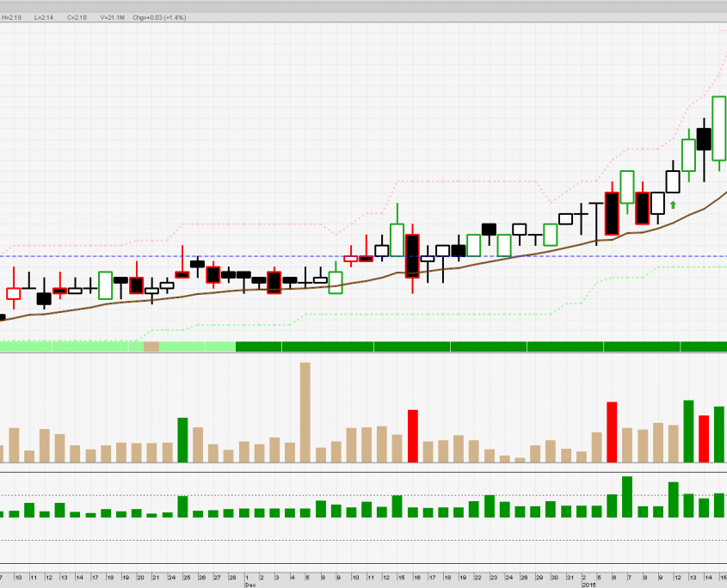The height and width of the screenshot is (588, 727).
Task: Click the L=2.14 low price readout
Action: [x=45, y=16]
